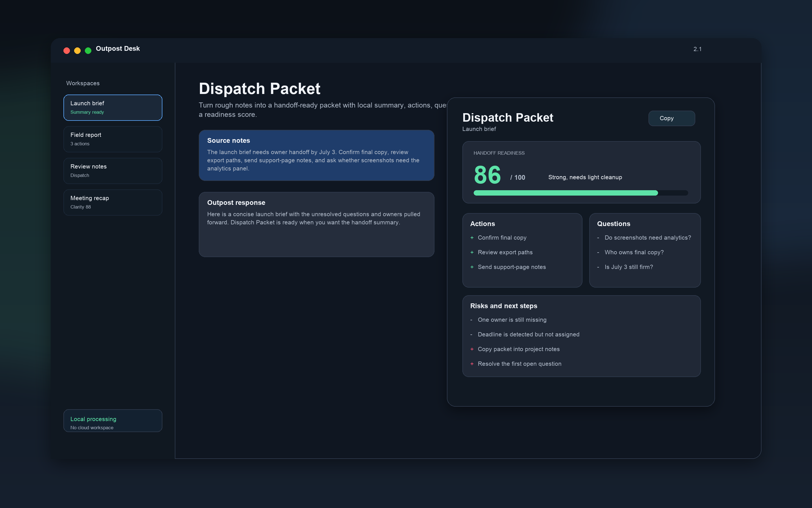
Task: Click 'No cloud workspace' text
Action: coord(92,428)
